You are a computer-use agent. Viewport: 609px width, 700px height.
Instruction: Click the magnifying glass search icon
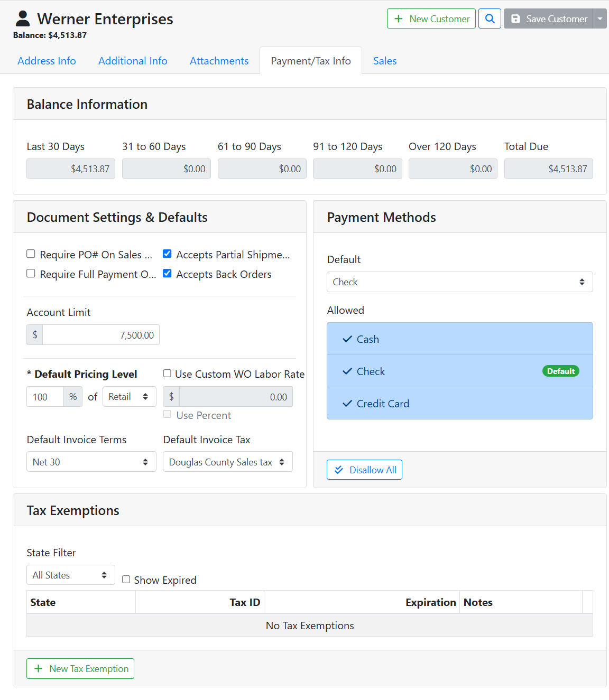click(490, 18)
